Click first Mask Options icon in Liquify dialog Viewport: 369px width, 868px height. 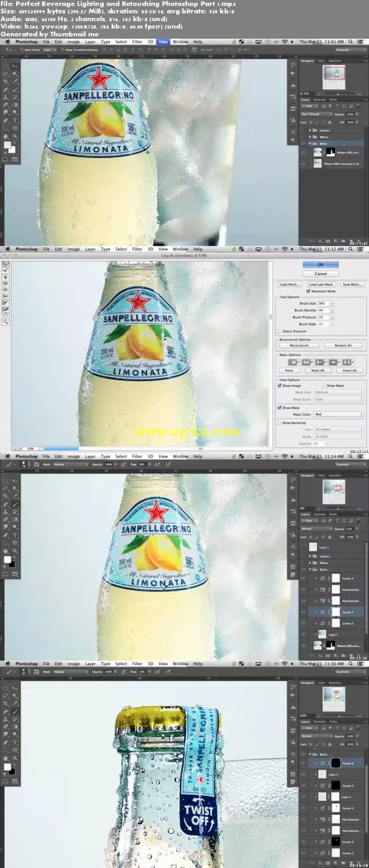[x=293, y=362]
